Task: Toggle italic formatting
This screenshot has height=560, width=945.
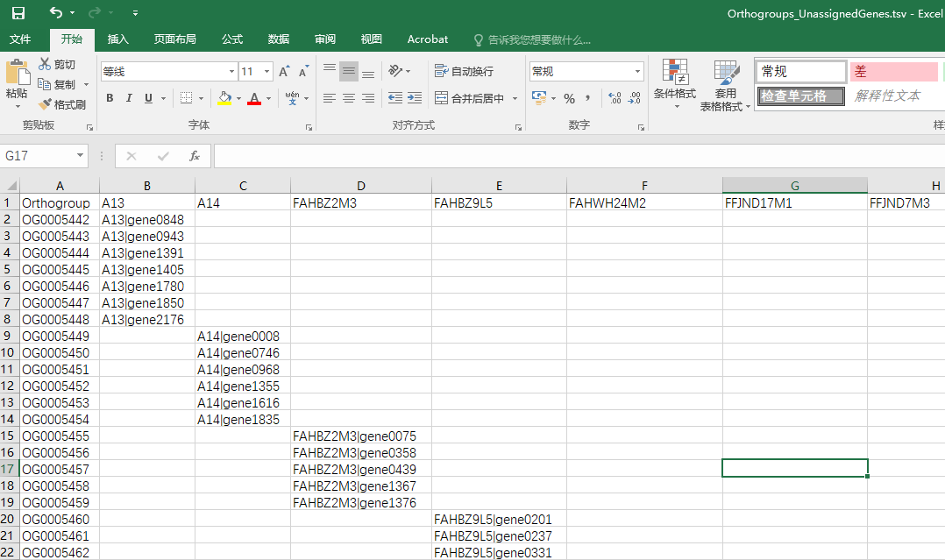Action: (129, 98)
